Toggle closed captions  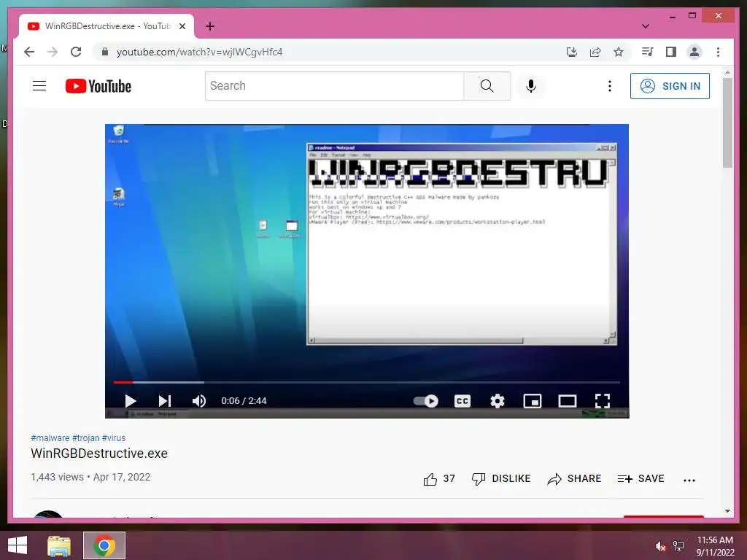(462, 401)
